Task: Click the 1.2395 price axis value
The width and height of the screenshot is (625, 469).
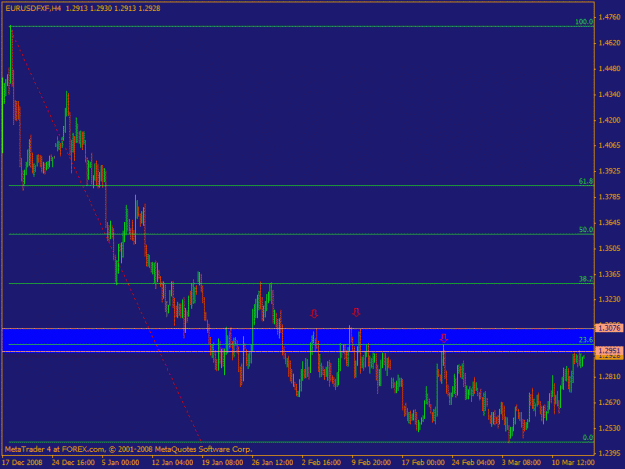Action: coord(610,453)
